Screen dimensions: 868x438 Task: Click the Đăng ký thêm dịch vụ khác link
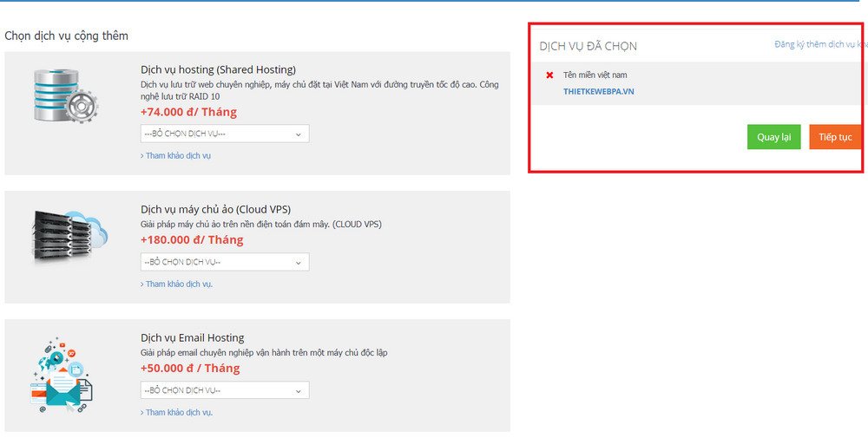point(819,44)
